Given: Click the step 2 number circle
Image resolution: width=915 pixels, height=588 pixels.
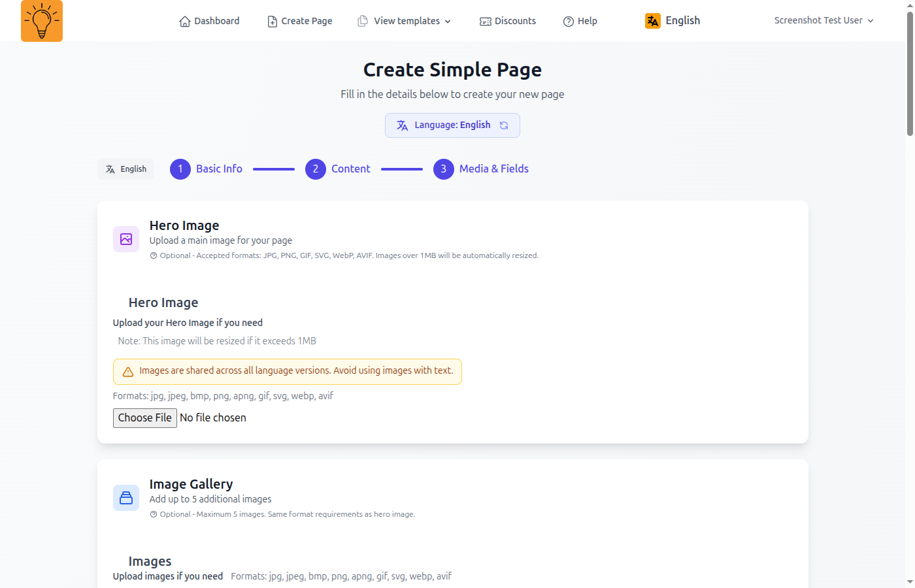Looking at the screenshot, I should pos(316,169).
